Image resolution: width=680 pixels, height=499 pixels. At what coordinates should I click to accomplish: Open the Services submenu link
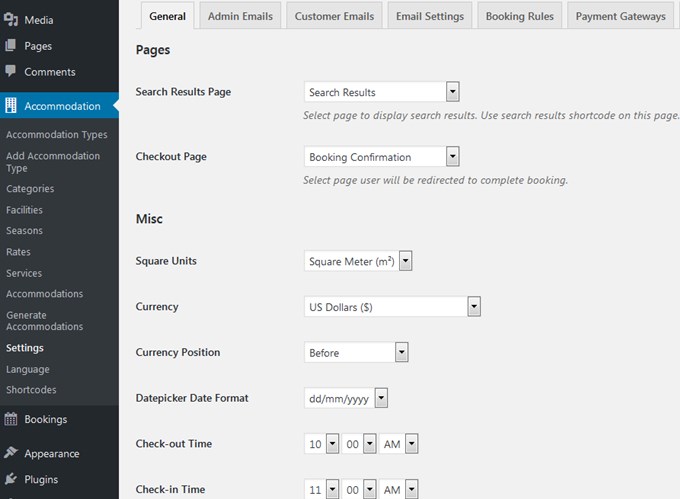click(x=24, y=273)
